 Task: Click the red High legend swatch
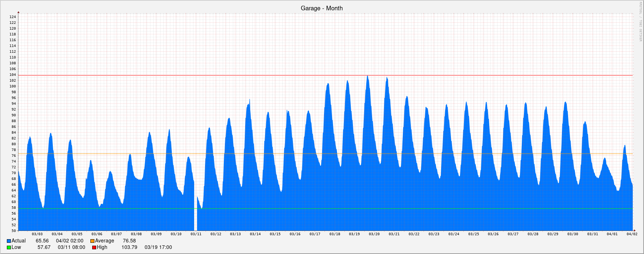click(94, 247)
